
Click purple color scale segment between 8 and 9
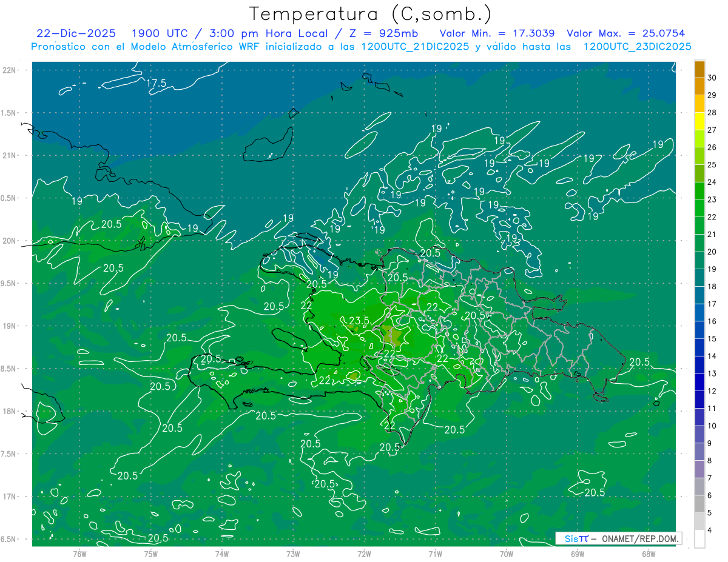[699, 452]
